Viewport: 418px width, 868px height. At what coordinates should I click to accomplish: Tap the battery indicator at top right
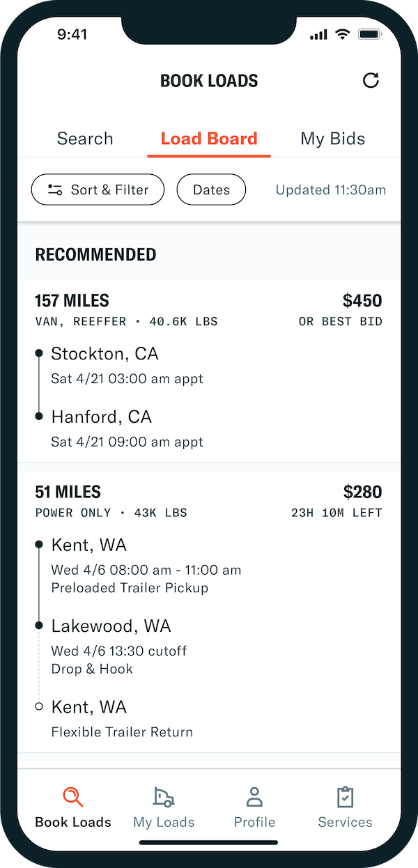(x=370, y=33)
